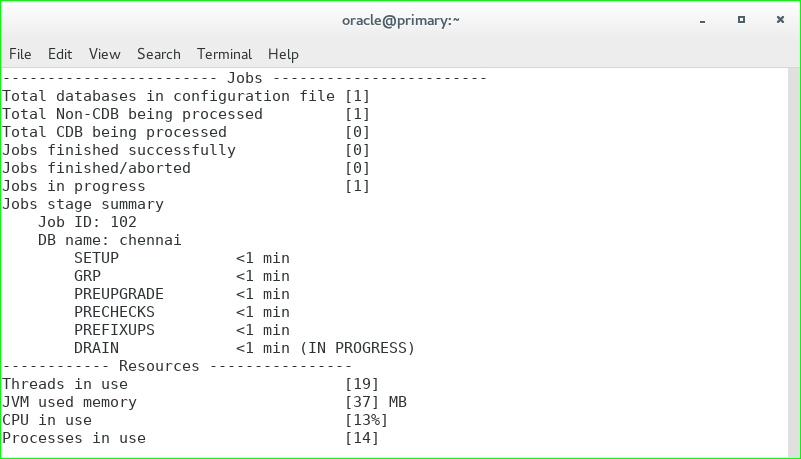
Task: Open the File menu
Action: coord(20,54)
